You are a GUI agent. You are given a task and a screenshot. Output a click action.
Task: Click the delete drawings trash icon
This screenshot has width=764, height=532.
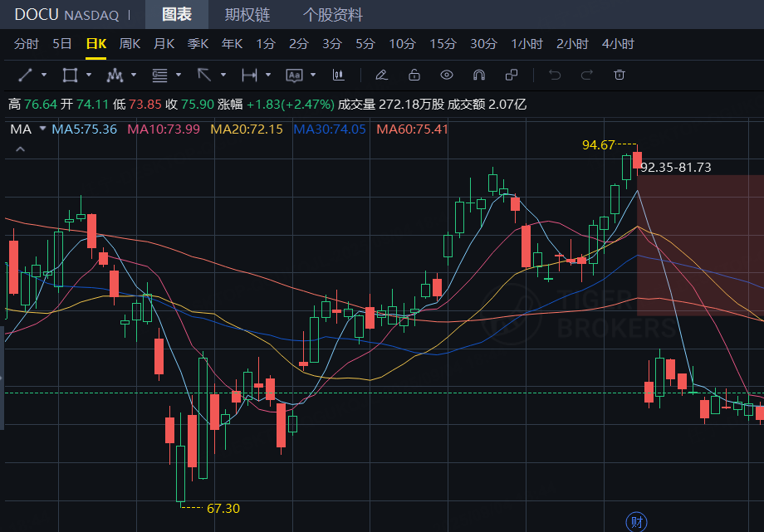click(619, 76)
